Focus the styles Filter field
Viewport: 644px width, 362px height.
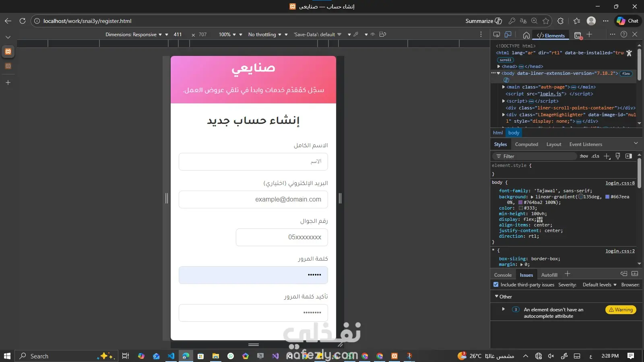point(535,156)
